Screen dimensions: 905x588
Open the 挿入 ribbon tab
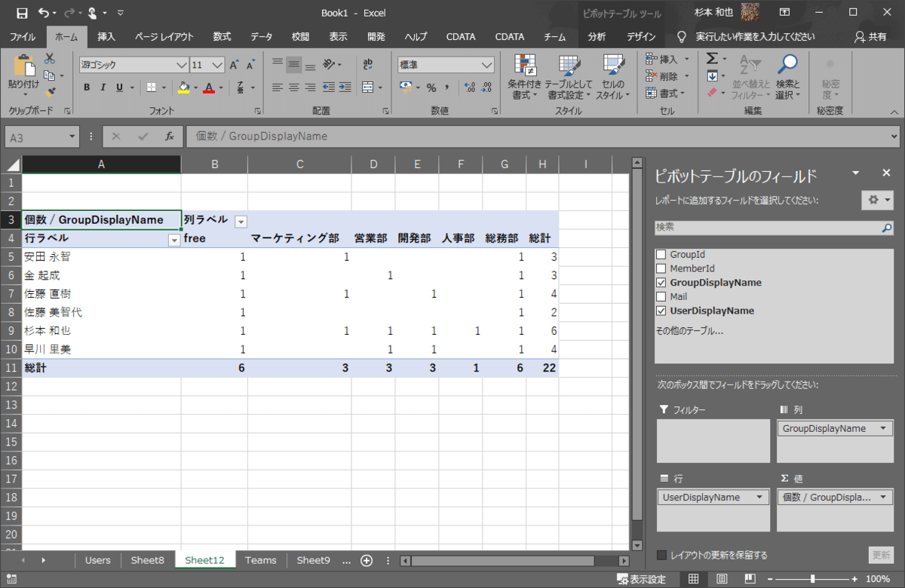point(106,36)
